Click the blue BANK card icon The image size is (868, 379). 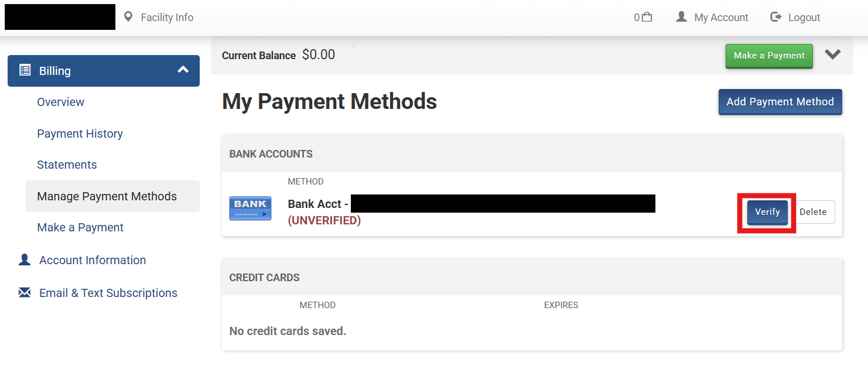250,209
